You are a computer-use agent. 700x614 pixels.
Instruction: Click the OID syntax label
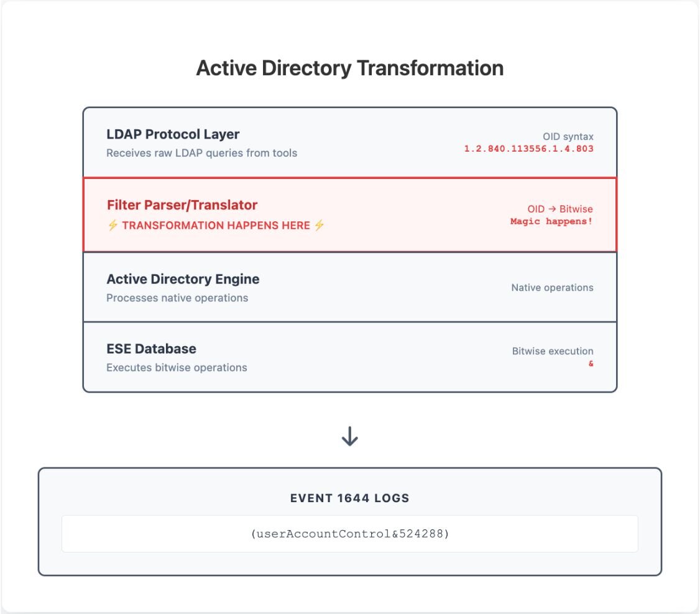click(568, 137)
